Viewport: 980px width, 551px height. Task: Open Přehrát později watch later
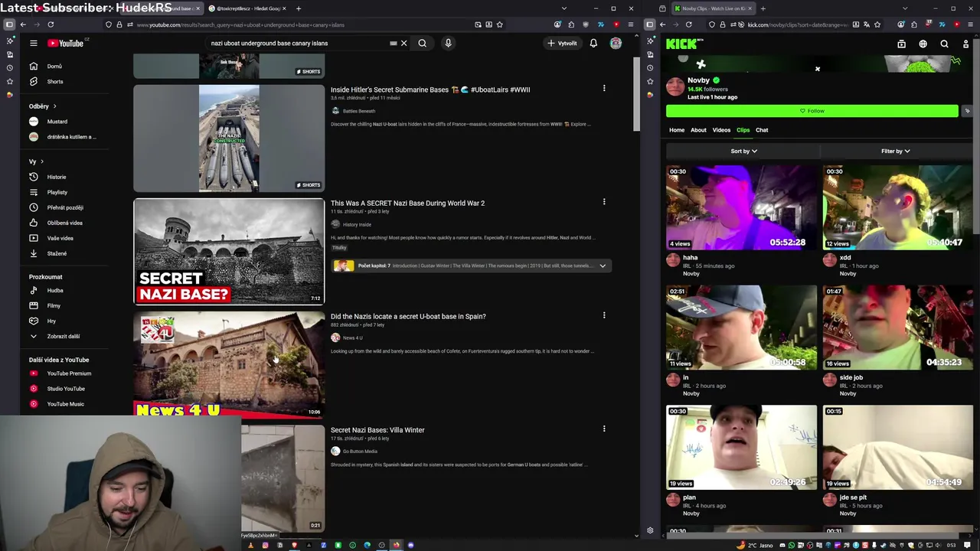pos(64,207)
